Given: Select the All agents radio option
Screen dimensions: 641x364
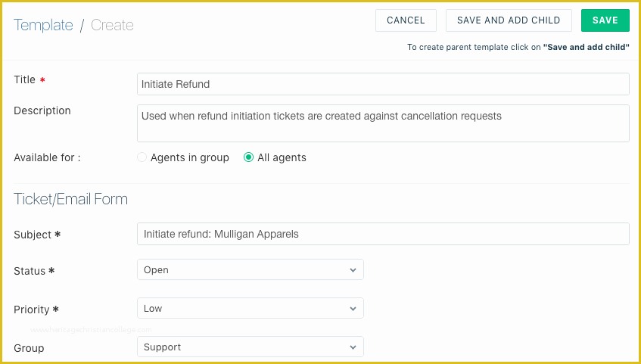Looking at the screenshot, I should point(248,157).
